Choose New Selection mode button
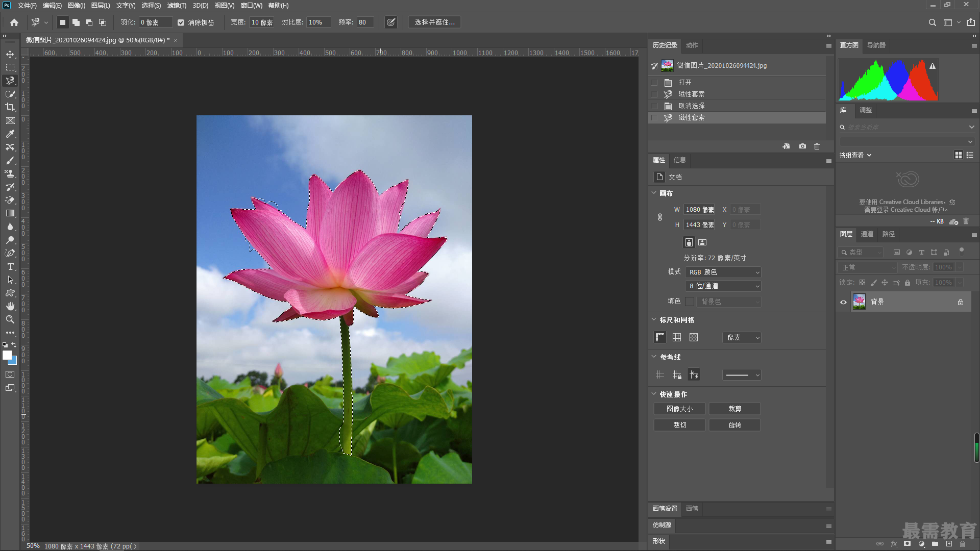 coord(62,22)
